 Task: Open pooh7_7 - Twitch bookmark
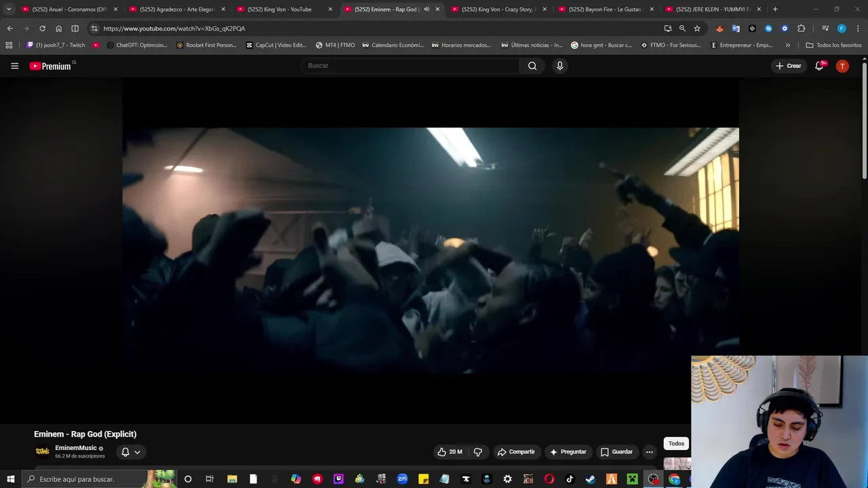click(x=56, y=45)
